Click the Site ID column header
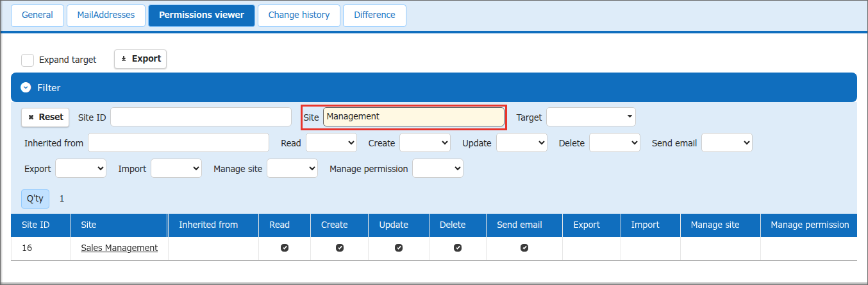The width and height of the screenshot is (868, 285). pos(40,225)
